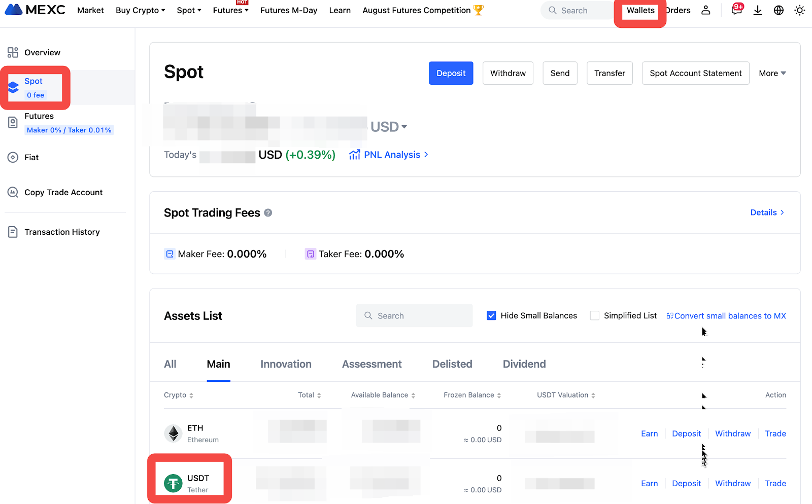812x504 pixels.
Task: Open the Market menu
Action: click(x=90, y=10)
